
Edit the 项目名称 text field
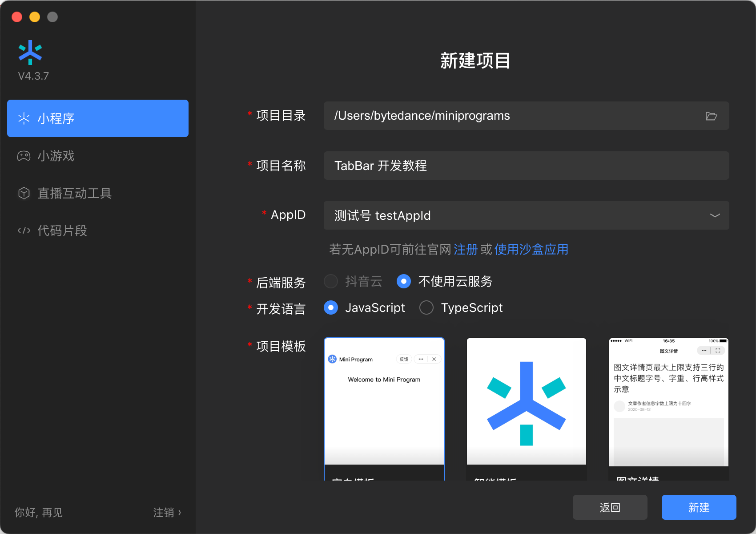click(x=527, y=166)
